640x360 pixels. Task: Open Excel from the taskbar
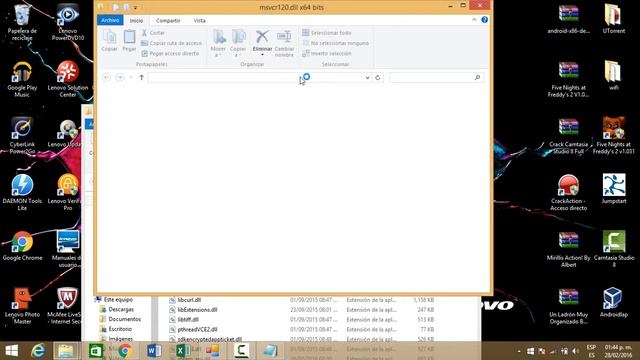click(182, 351)
